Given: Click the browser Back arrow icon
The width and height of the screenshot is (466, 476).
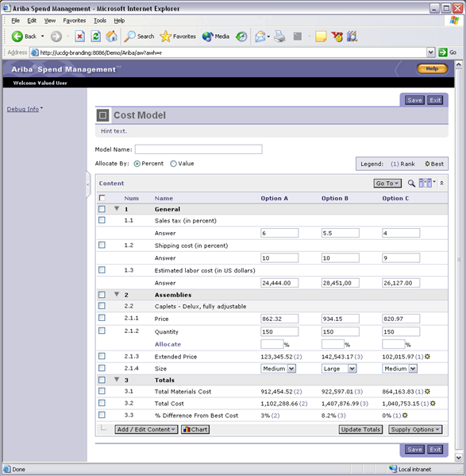Looking at the screenshot, I should pos(17,37).
